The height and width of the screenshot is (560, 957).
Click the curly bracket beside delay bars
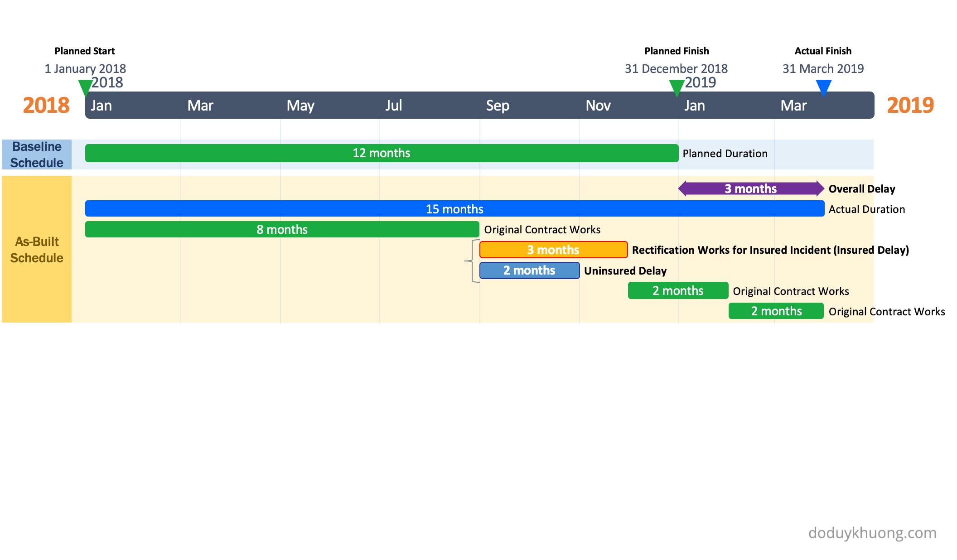tap(473, 261)
